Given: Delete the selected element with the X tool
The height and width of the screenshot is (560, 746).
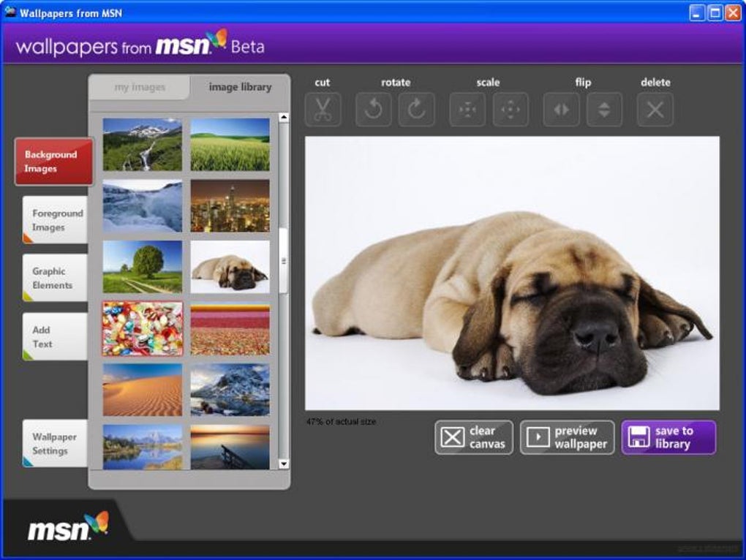Looking at the screenshot, I should (655, 110).
